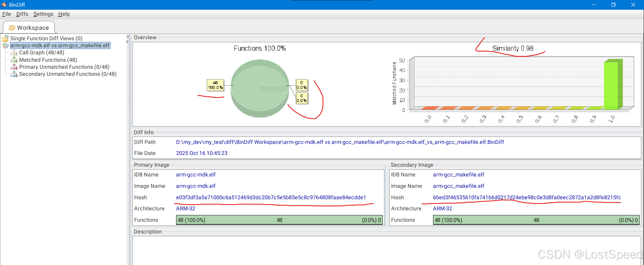The image size is (644, 265).
Task: Click the 48 100.0% pie label
Action: (x=215, y=85)
